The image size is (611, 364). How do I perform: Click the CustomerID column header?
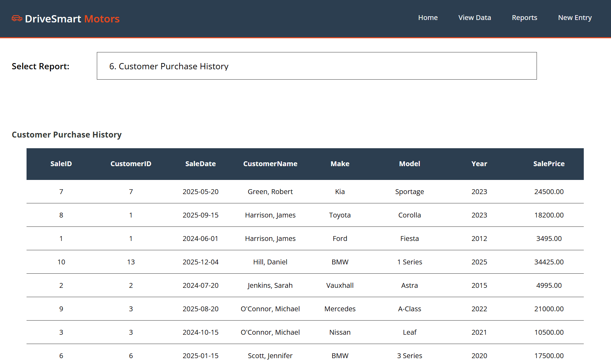(x=131, y=164)
